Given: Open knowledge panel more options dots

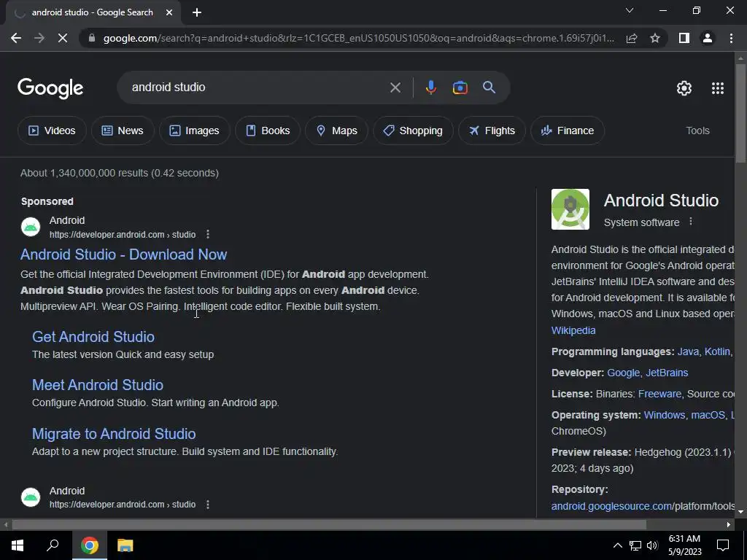Looking at the screenshot, I should tap(691, 222).
